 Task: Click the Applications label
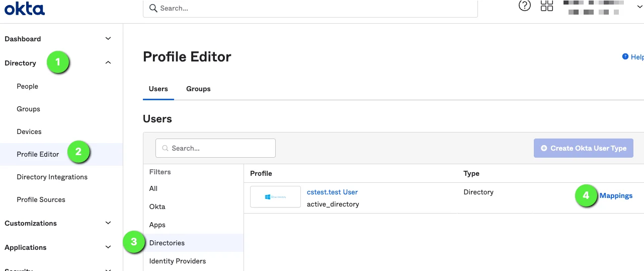coord(26,247)
